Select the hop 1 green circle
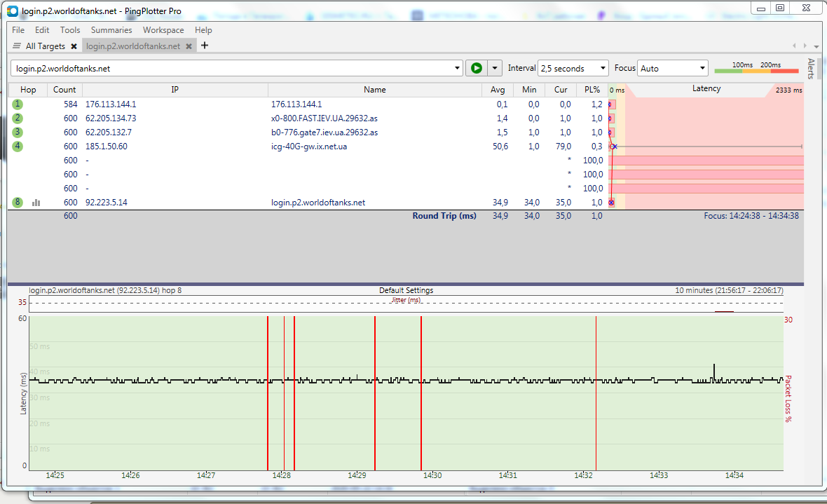Viewport: 827px width, 504px height. 18,104
